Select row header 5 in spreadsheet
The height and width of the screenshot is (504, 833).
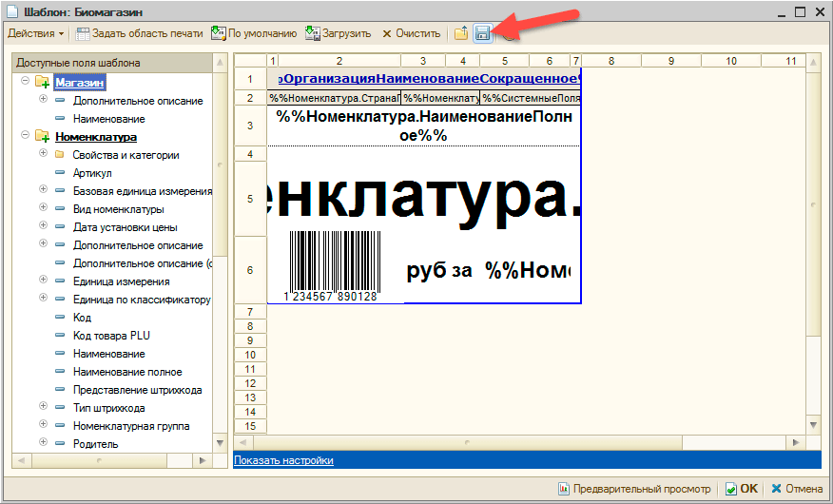(x=250, y=199)
